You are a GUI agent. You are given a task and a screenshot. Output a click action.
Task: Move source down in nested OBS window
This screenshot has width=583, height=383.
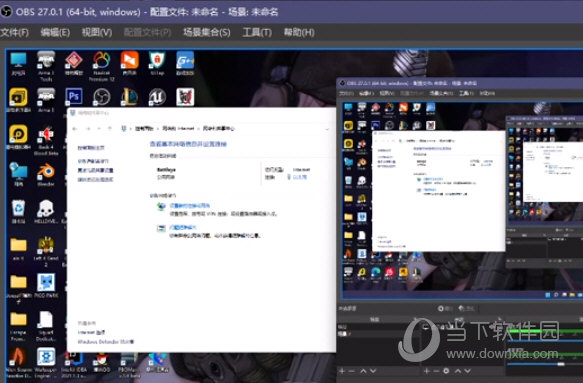pos(468,371)
